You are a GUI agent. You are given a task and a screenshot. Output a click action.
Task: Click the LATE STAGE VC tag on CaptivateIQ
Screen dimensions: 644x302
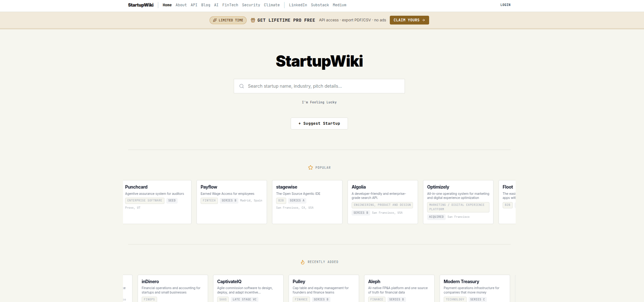click(244, 299)
